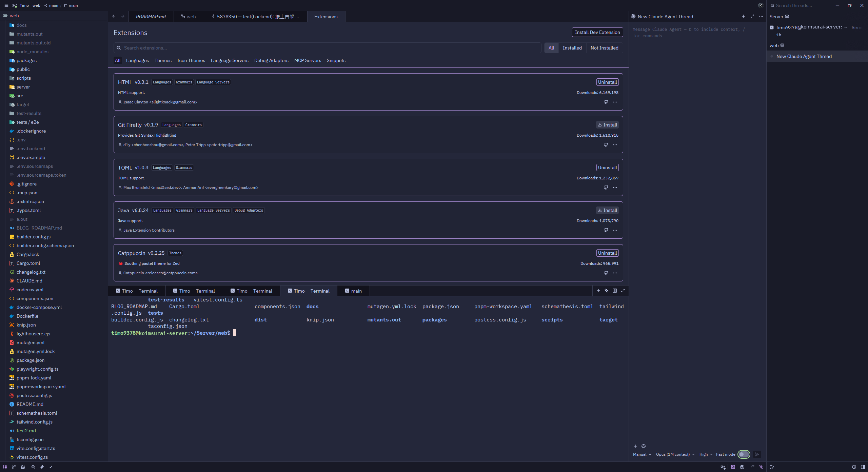Image resolution: width=868 pixels, height=472 pixels.
Task: Toggle the terminal panel icon in status bar
Action: tap(733, 467)
